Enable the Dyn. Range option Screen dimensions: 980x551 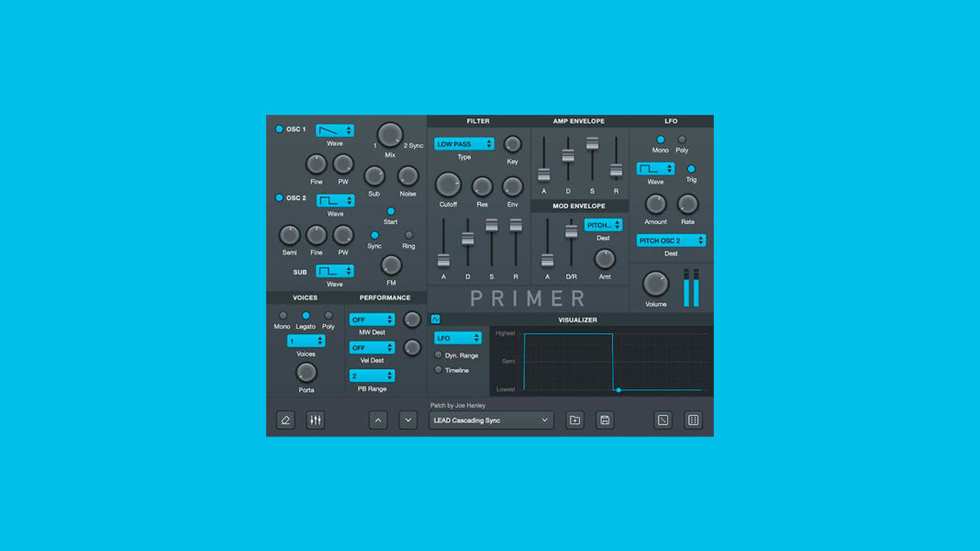(x=438, y=355)
